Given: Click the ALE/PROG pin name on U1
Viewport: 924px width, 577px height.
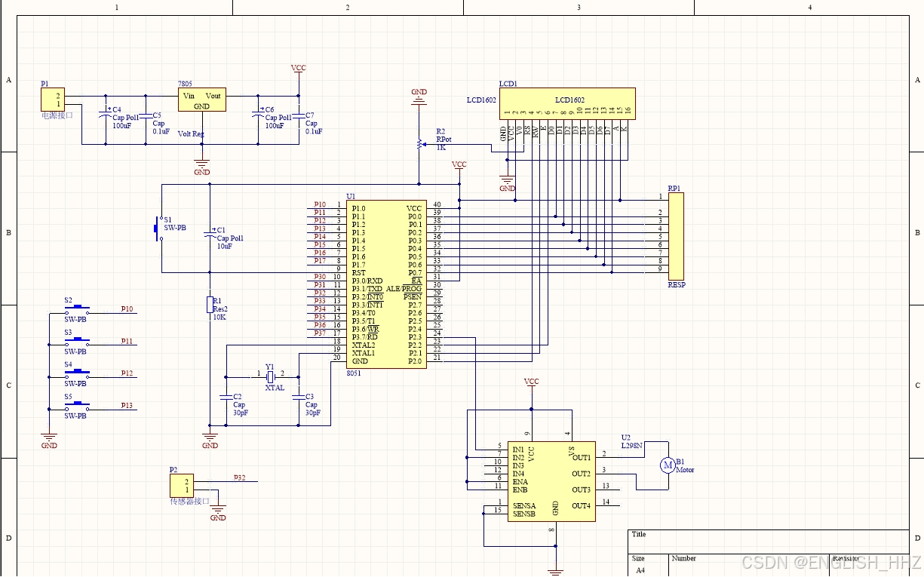Looking at the screenshot, I should pos(404,289).
